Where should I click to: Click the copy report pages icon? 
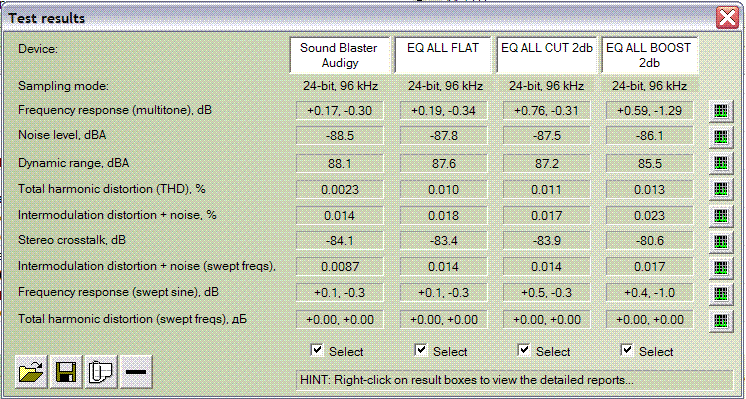(x=101, y=371)
